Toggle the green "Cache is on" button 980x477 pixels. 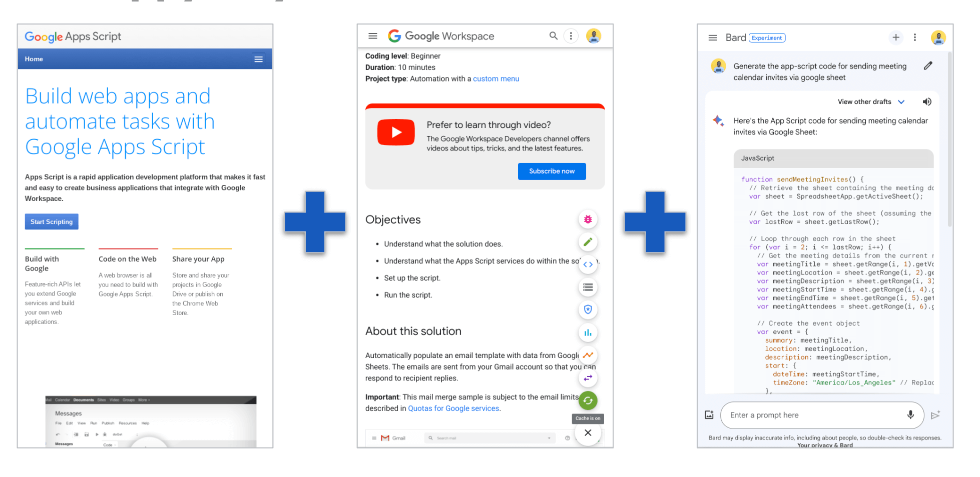(588, 400)
